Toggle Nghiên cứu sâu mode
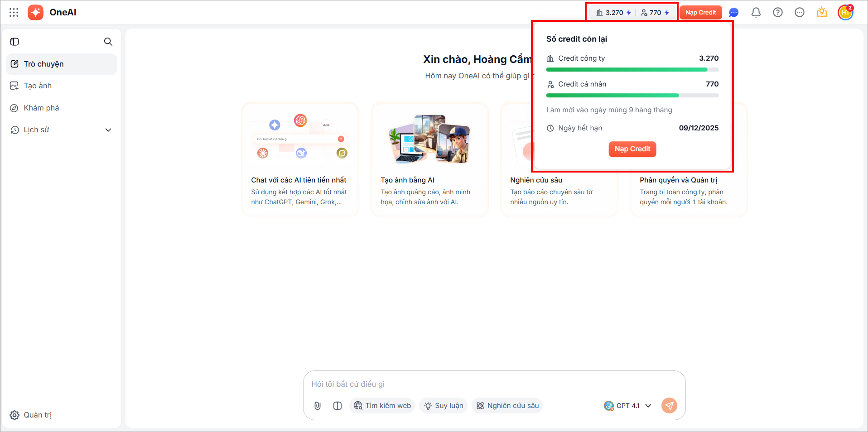Screen dimensions: 868x432 pyautogui.click(x=507, y=406)
